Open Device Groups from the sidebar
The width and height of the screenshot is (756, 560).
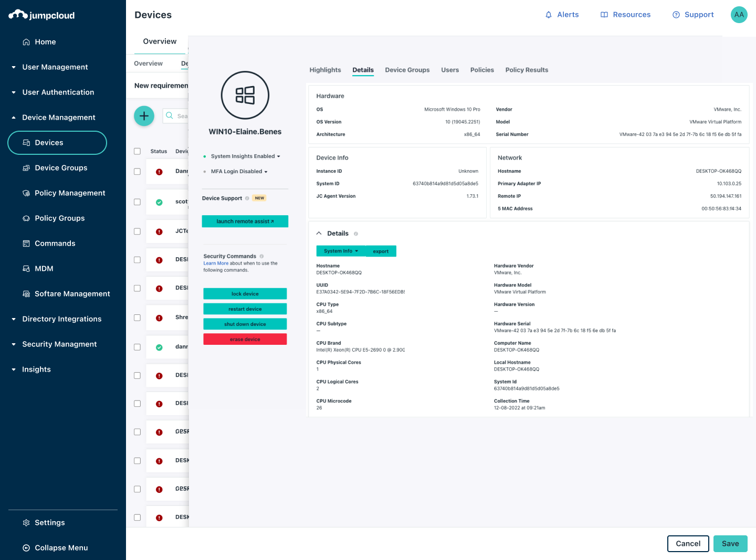[x=61, y=167]
